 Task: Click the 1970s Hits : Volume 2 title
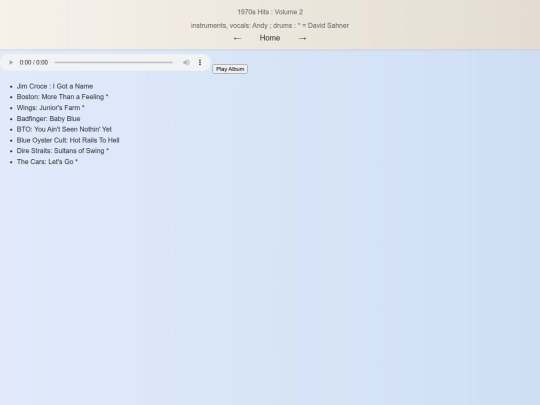(270, 12)
